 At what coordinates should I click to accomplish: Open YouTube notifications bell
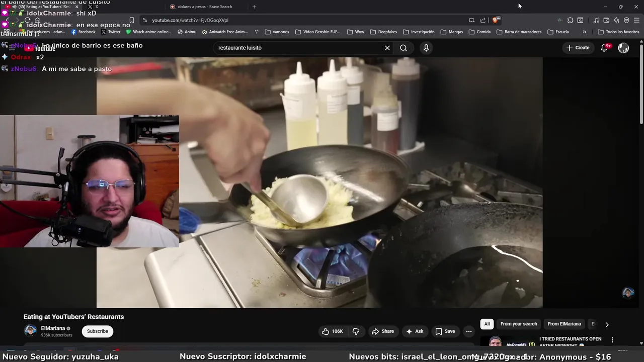coord(605,48)
